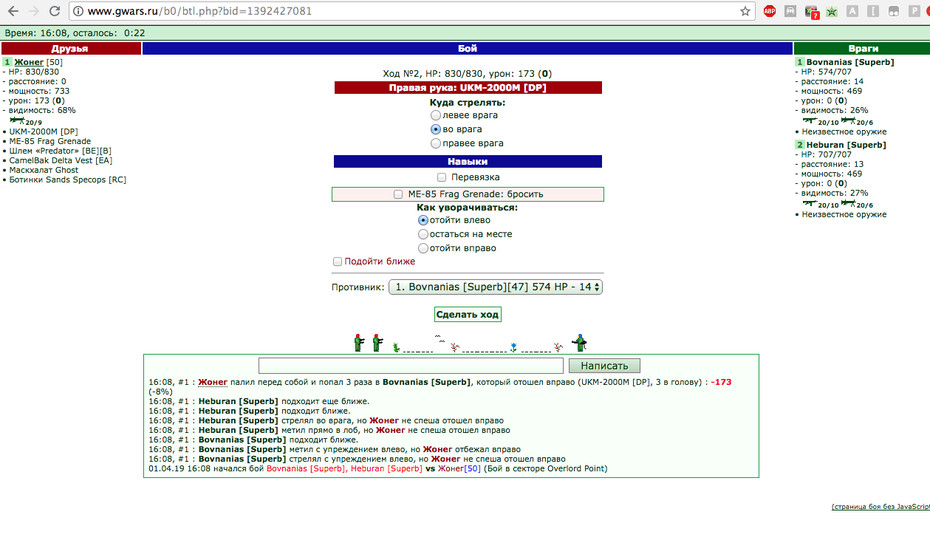Check ME-85 Frag Grenade: бросить

[x=398, y=194]
